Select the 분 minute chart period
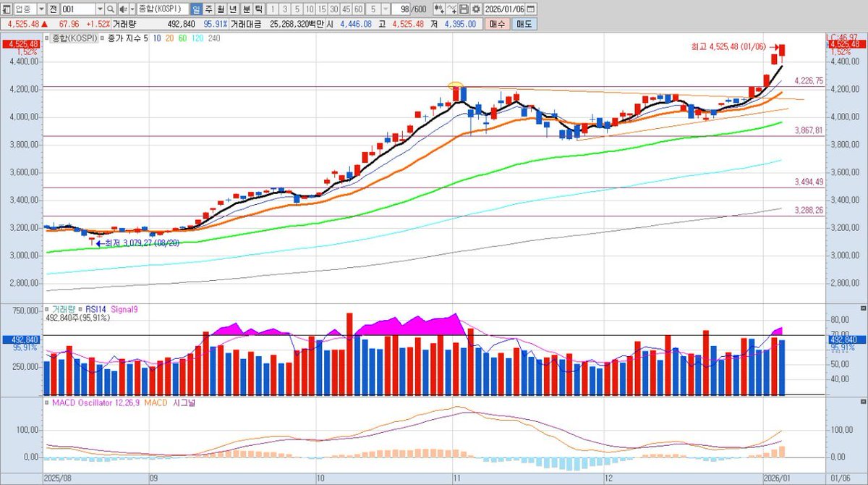Image resolution: width=868 pixels, height=485 pixels. [246, 9]
